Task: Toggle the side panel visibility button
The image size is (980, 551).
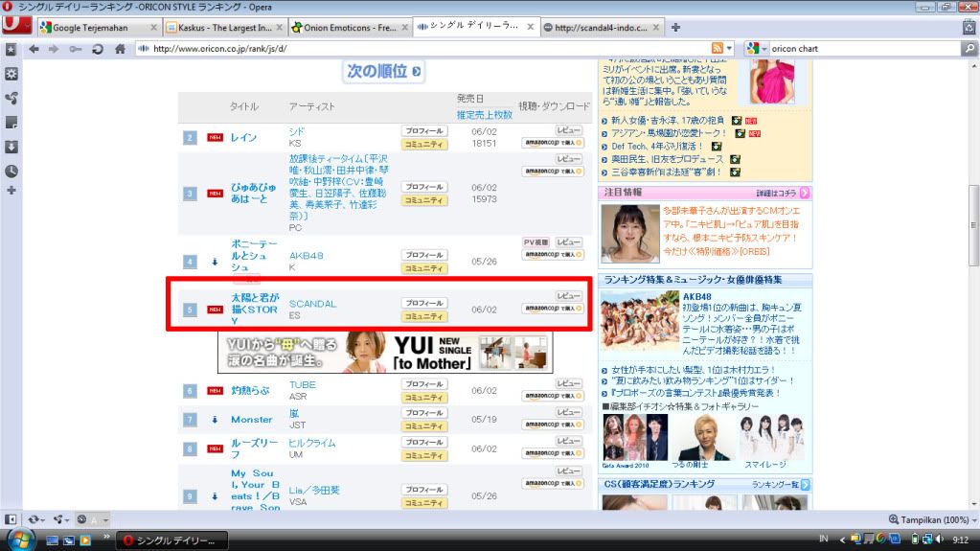Action: (x=11, y=519)
